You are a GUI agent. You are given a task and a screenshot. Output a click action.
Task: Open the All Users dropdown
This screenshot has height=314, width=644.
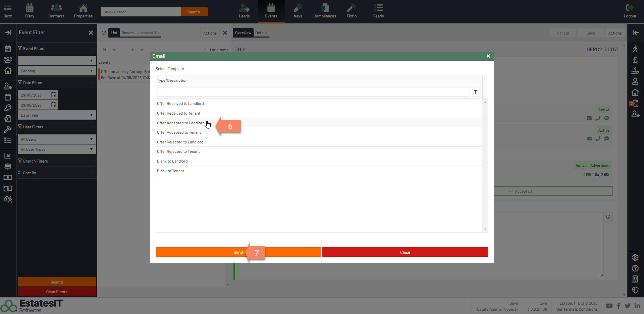[x=56, y=139]
